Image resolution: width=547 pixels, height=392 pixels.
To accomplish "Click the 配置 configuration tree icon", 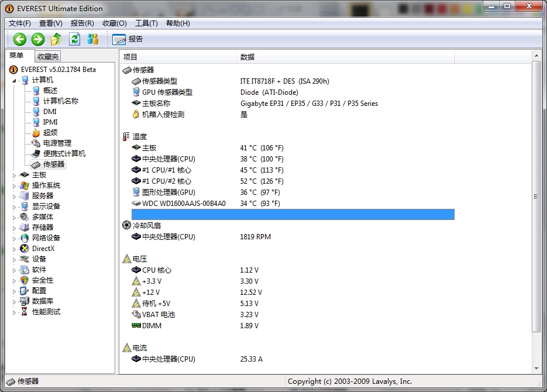I will click(x=25, y=291).
